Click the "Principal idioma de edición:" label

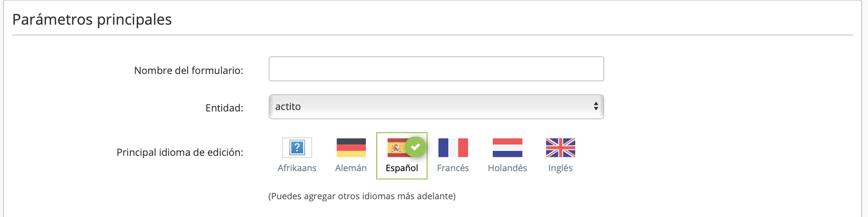(x=180, y=152)
